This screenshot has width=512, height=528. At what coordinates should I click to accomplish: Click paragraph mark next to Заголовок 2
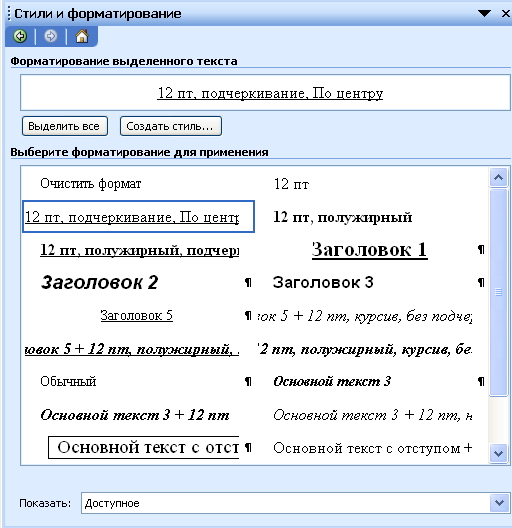pos(248,283)
